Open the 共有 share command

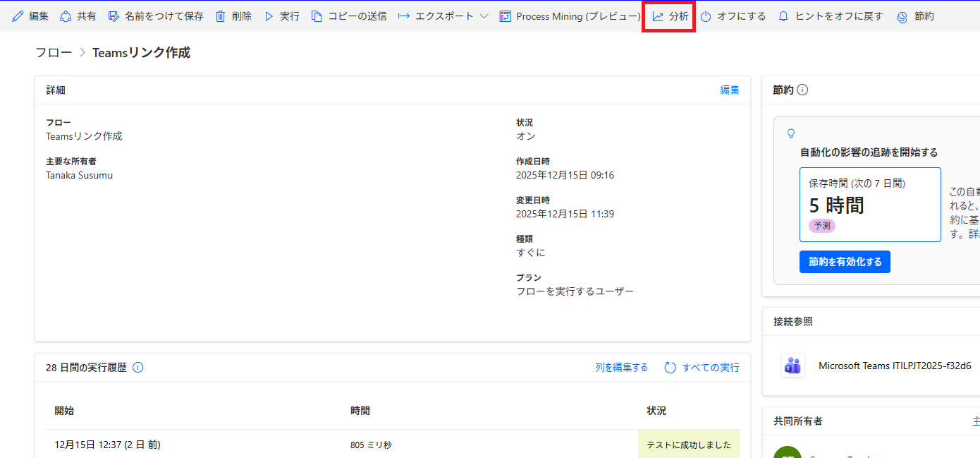(x=78, y=16)
